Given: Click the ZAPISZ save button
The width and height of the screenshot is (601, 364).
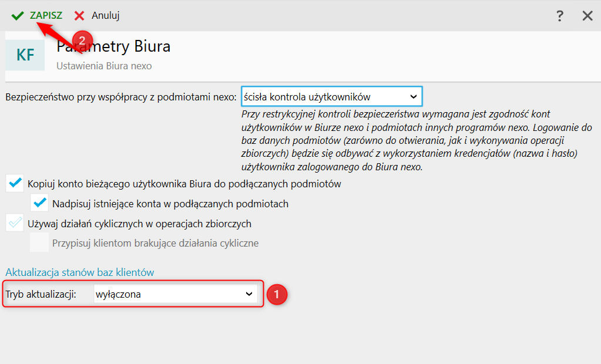Looking at the screenshot, I should pyautogui.click(x=37, y=16).
